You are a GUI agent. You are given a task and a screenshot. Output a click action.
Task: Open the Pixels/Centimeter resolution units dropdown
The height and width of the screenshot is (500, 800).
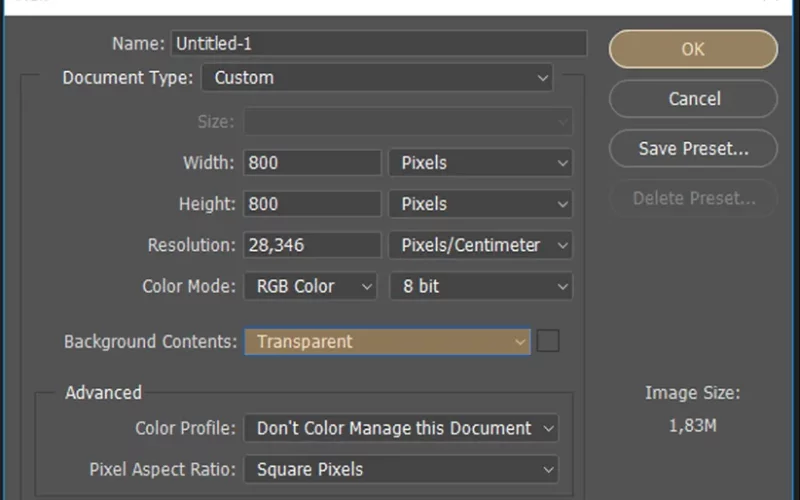click(x=480, y=245)
